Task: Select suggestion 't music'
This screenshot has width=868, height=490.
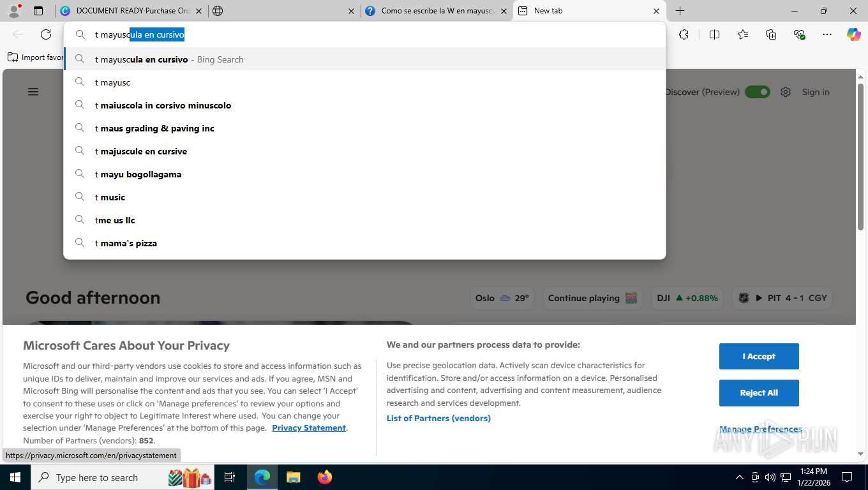Action: click(364, 197)
